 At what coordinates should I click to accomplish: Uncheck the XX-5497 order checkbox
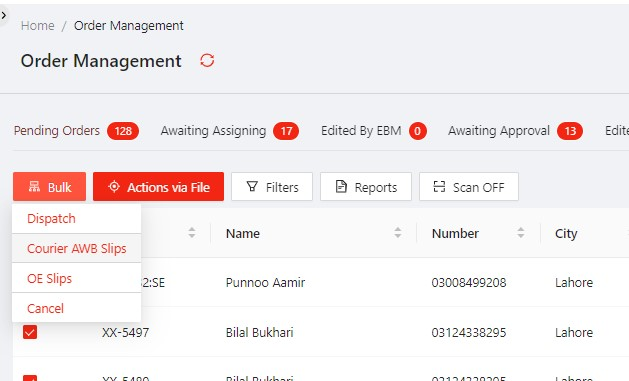pyautogui.click(x=30, y=332)
